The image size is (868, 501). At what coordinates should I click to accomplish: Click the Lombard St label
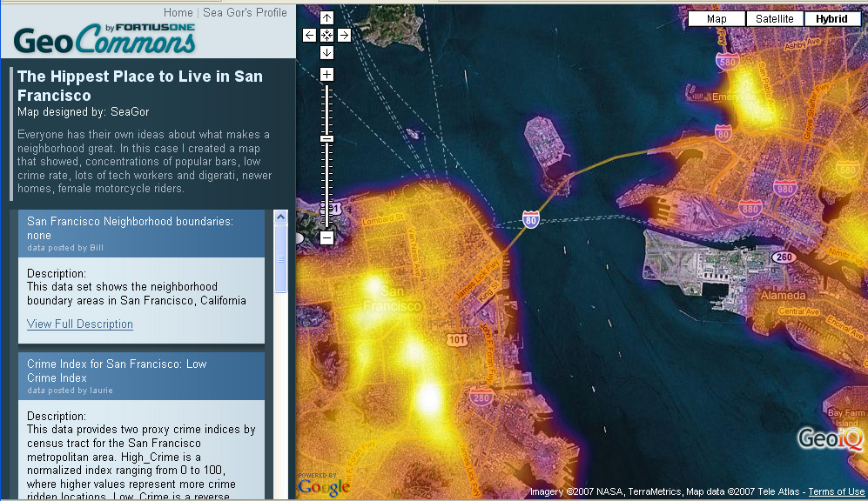[x=383, y=219]
